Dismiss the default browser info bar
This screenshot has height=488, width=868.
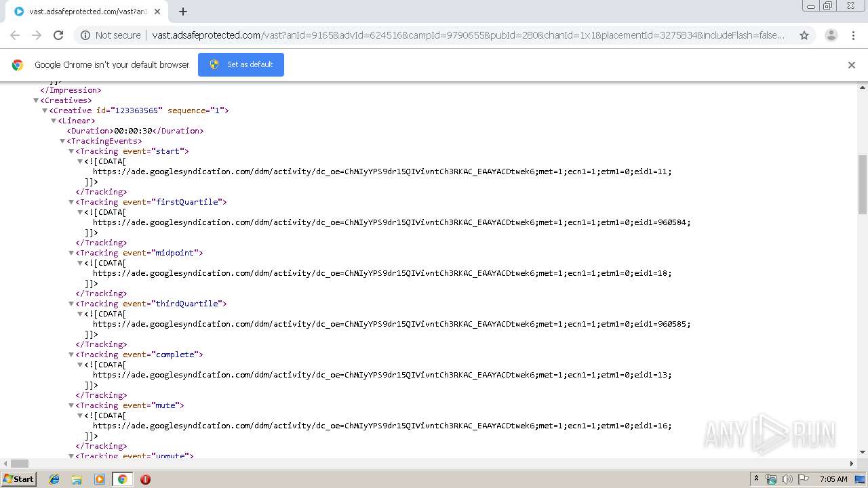pyautogui.click(x=852, y=65)
